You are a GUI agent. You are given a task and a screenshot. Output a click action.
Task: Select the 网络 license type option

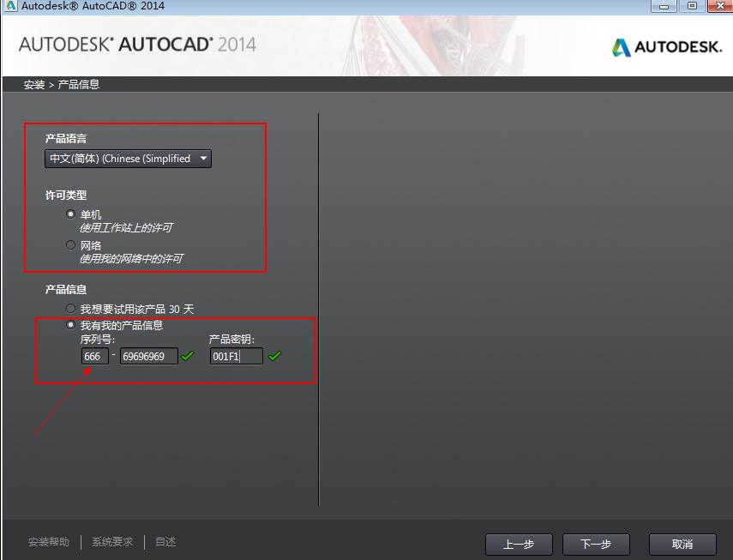[70, 244]
